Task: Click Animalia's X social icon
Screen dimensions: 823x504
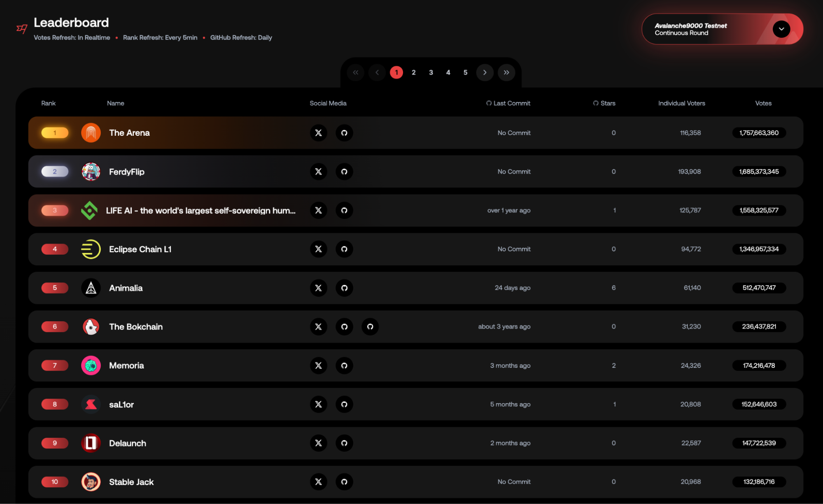Action: coord(318,288)
